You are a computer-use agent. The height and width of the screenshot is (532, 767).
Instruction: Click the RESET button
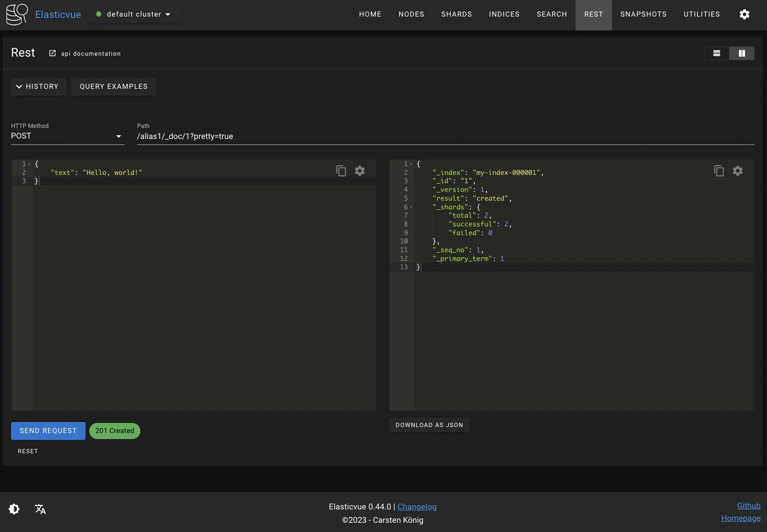tap(28, 451)
